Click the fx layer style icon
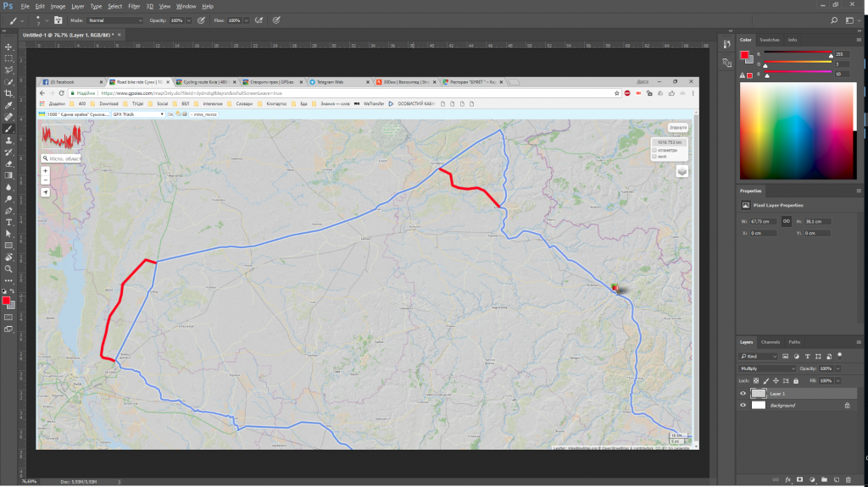Viewport: 868px width, 487px height. (x=787, y=479)
